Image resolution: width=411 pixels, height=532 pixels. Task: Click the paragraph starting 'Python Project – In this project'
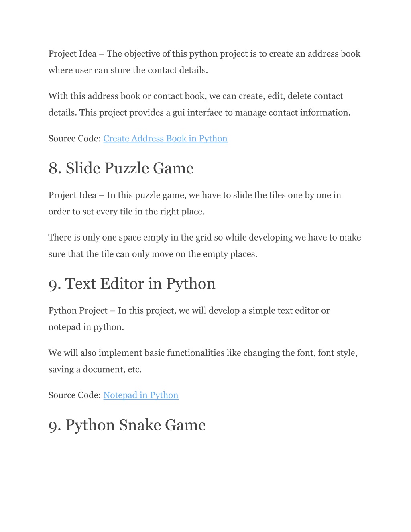(189, 311)
